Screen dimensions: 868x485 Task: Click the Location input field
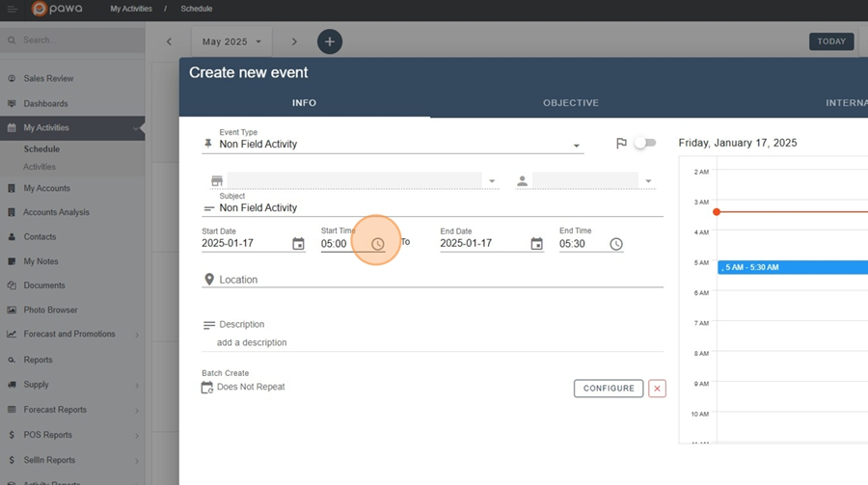point(433,280)
